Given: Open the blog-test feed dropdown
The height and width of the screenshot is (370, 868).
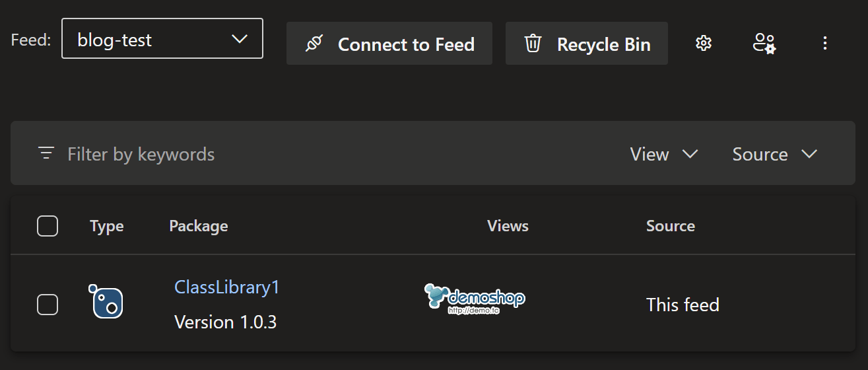Looking at the screenshot, I should 162,40.
